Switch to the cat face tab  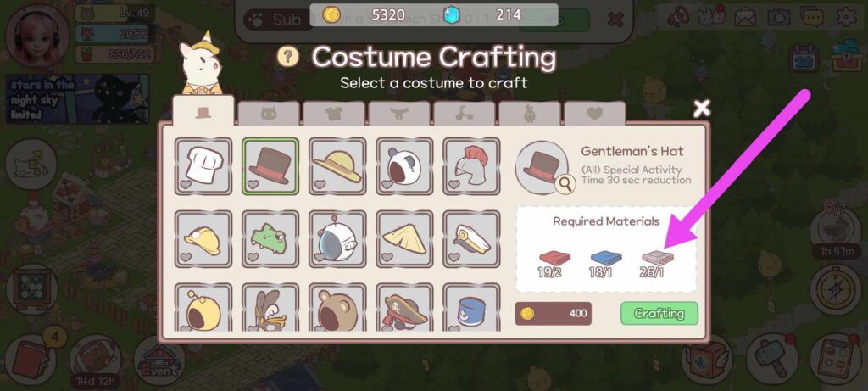[x=269, y=114]
